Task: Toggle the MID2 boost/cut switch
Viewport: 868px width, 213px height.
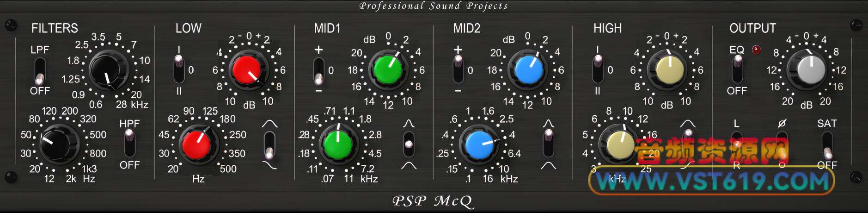Action: pyautogui.click(x=458, y=69)
